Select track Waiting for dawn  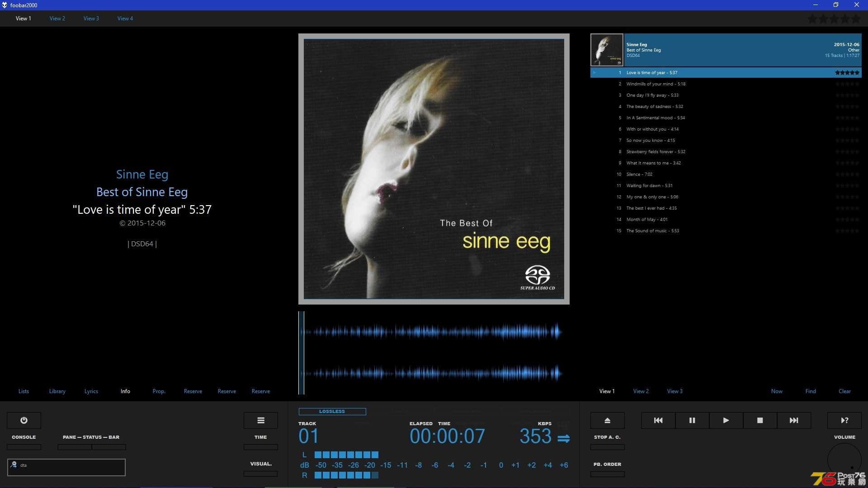726,185
